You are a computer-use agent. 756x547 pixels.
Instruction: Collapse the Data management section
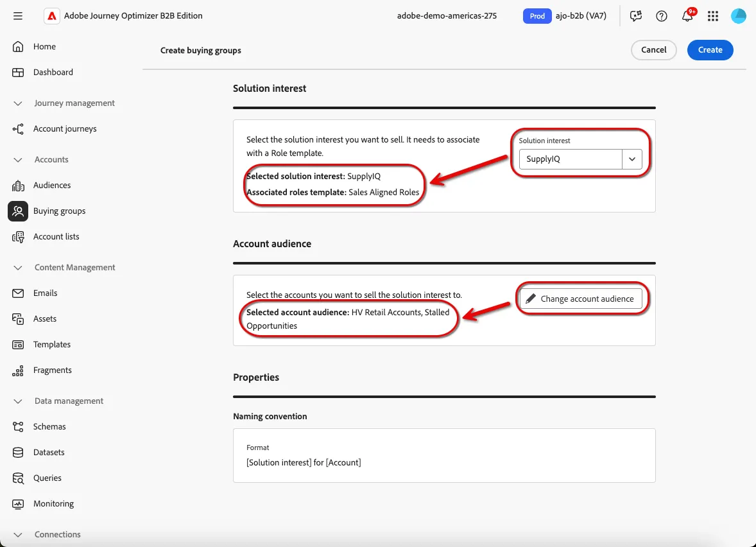click(18, 401)
